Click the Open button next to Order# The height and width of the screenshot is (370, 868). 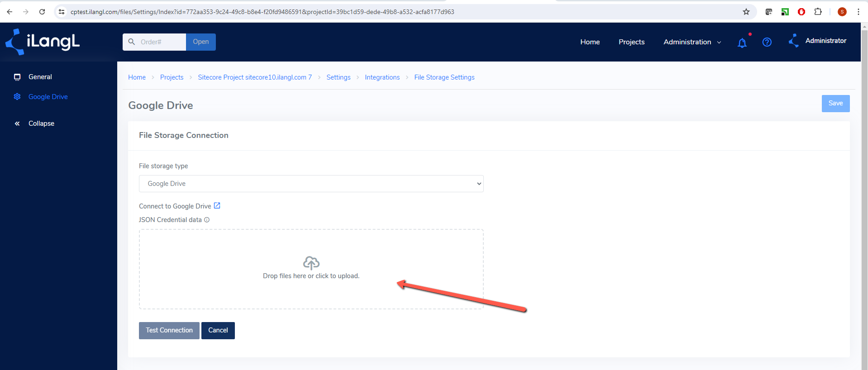click(x=201, y=42)
